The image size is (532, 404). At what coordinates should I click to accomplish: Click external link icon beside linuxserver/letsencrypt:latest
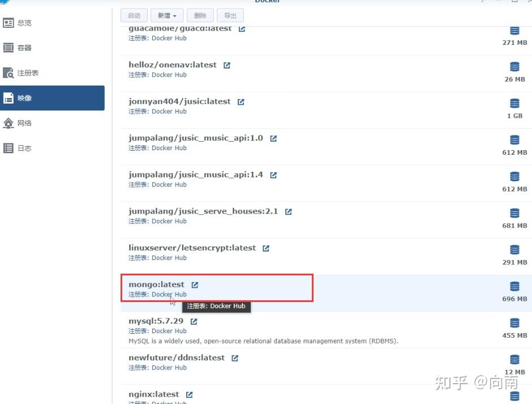click(x=265, y=248)
